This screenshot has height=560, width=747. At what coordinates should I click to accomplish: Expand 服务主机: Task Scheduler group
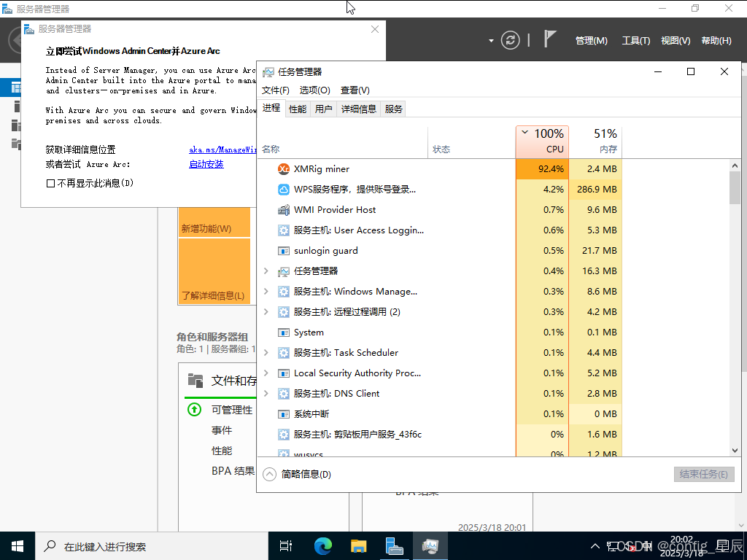click(x=266, y=353)
